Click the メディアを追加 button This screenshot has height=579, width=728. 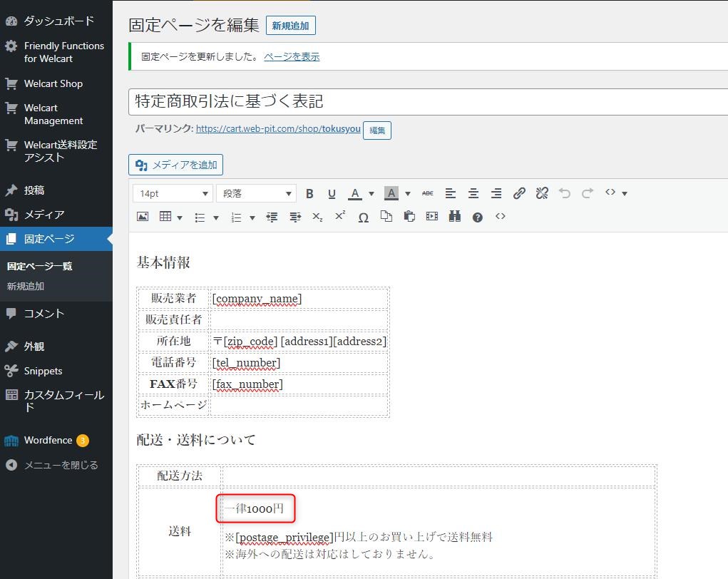pos(176,165)
